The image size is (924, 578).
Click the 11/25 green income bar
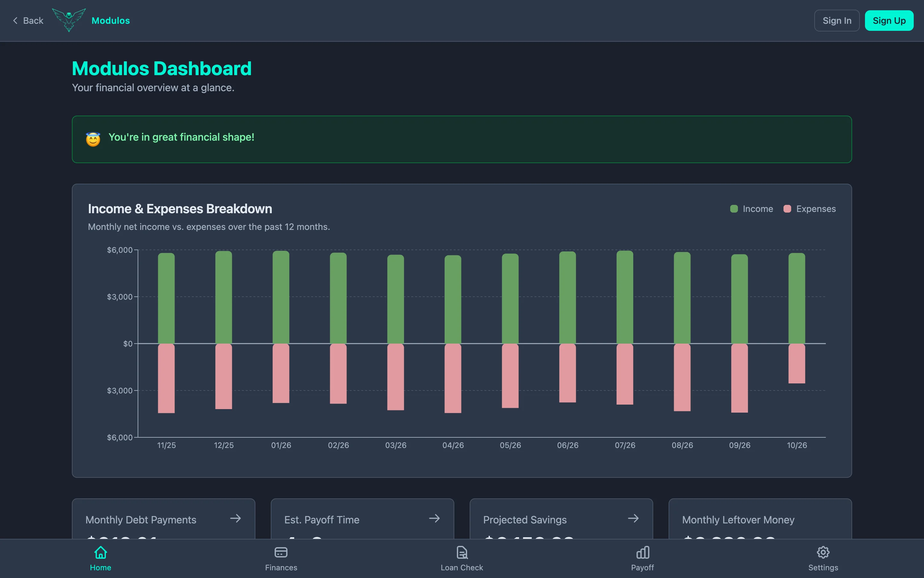pyautogui.click(x=167, y=298)
